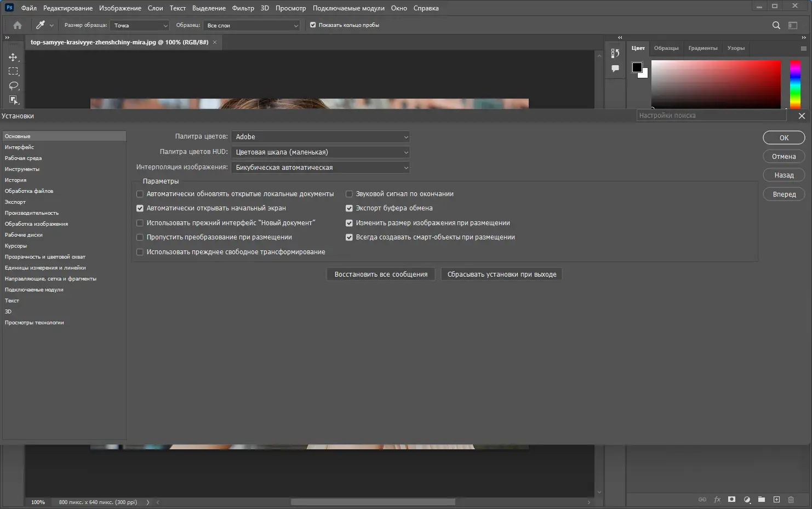This screenshot has width=812, height=509.
Task: Open the Comments panel icon
Action: pyautogui.click(x=615, y=68)
